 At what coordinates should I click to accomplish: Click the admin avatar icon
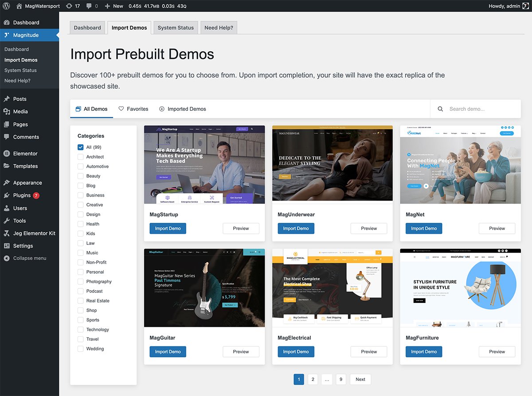click(525, 6)
